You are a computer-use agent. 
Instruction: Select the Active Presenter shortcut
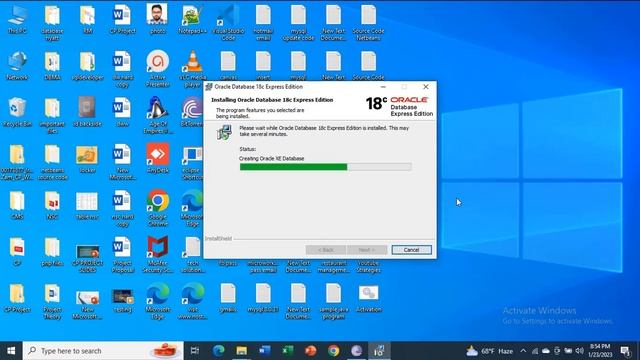(158, 69)
